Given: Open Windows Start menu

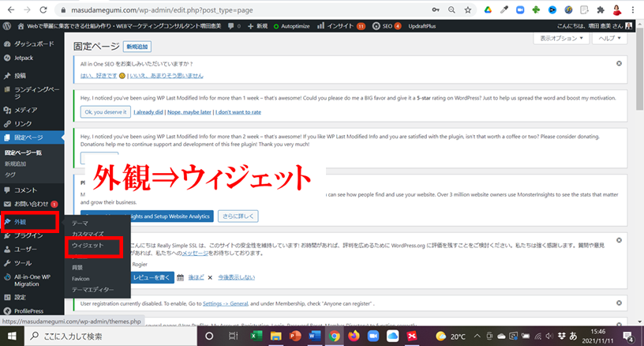Looking at the screenshot, I should pos(12,337).
